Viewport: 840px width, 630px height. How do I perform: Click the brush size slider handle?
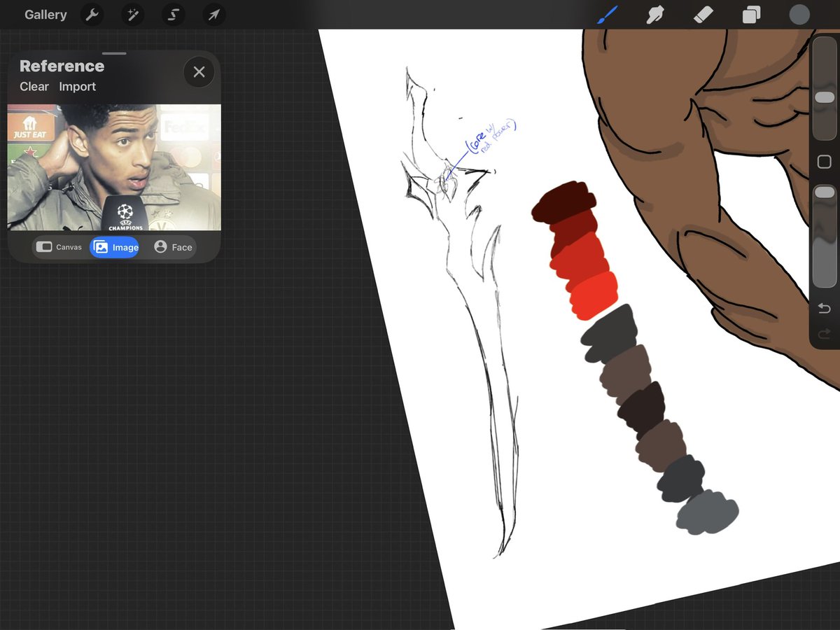point(825,97)
